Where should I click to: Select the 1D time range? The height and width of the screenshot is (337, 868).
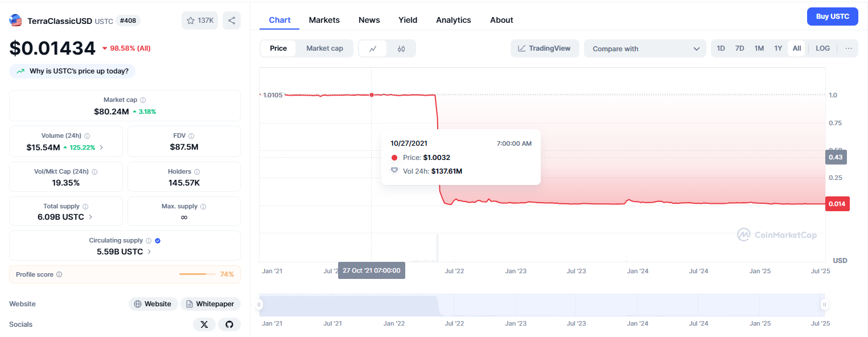pos(721,48)
